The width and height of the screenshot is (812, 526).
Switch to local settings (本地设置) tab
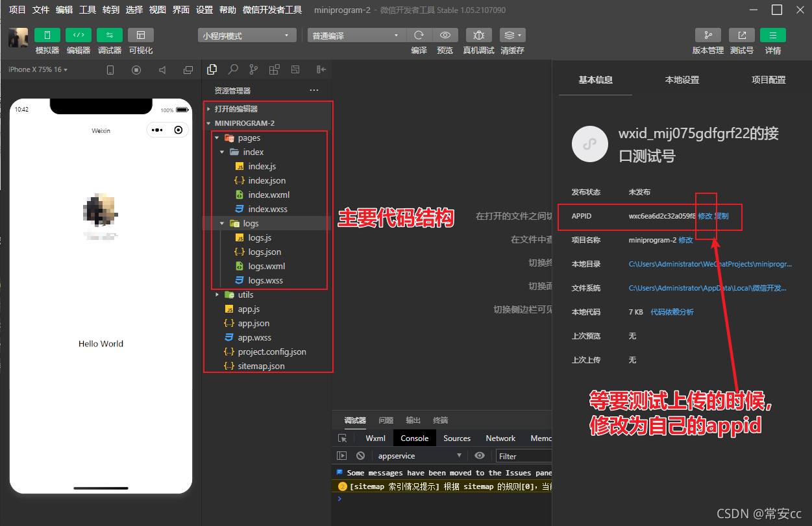click(x=682, y=80)
